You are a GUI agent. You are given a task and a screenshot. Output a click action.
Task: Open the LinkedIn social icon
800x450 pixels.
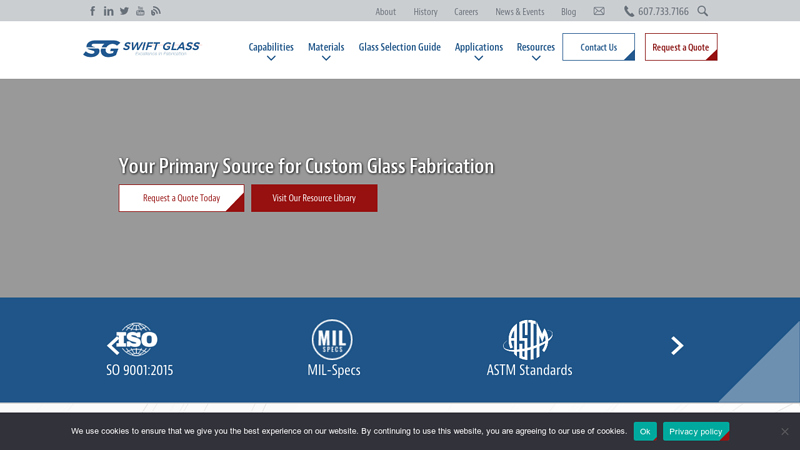(109, 11)
